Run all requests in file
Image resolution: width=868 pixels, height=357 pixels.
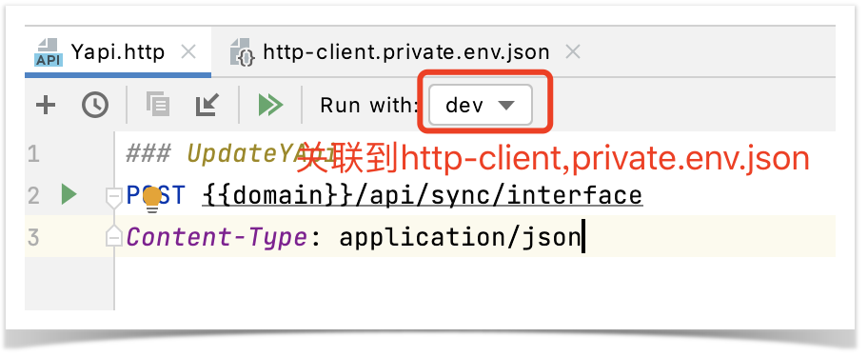click(270, 105)
